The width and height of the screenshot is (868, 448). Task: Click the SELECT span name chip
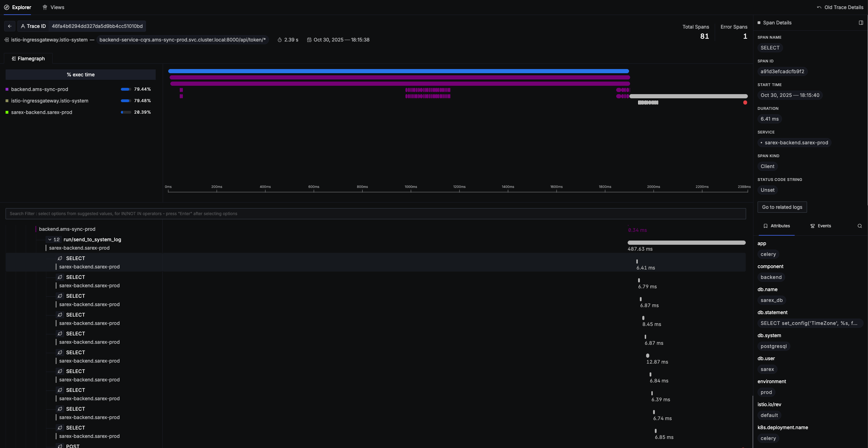(x=770, y=48)
